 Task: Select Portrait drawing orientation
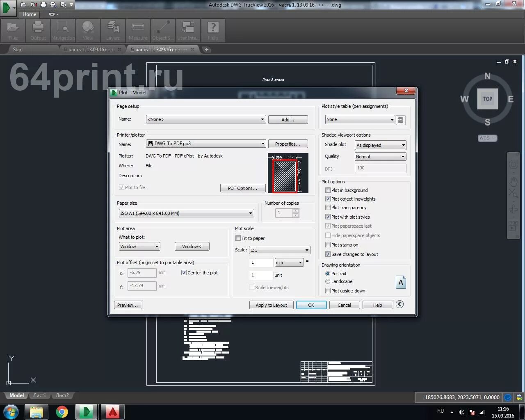pyautogui.click(x=328, y=274)
